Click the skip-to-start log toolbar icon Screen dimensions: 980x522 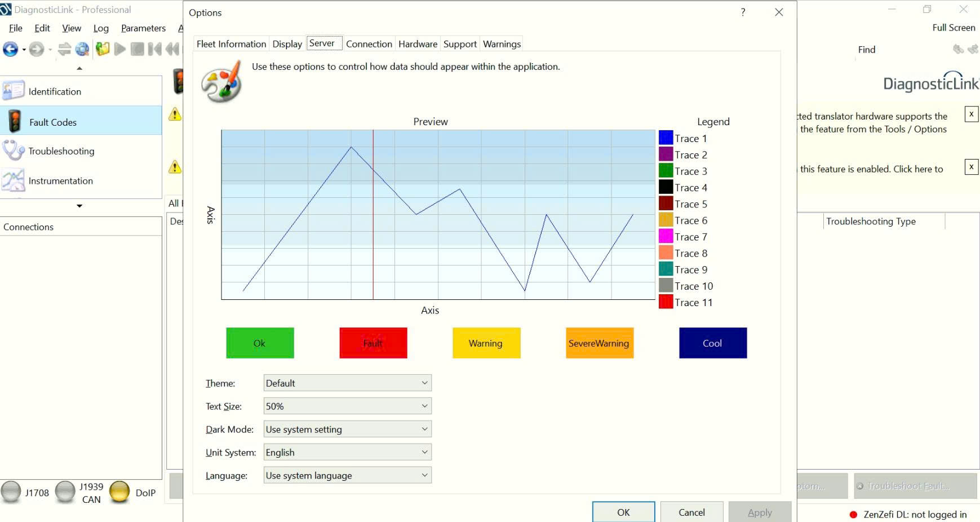point(154,50)
